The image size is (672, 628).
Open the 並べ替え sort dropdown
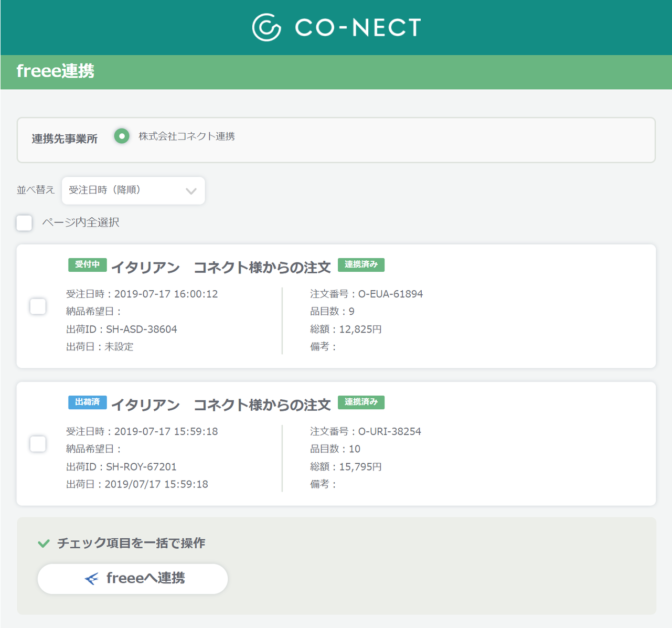pyautogui.click(x=133, y=190)
